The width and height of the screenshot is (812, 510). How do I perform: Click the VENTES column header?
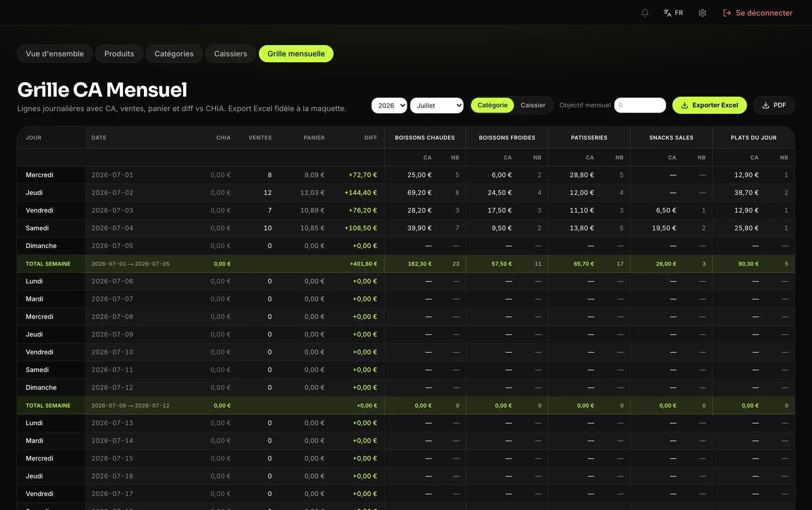pyautogui.click(x=260, y=138)
